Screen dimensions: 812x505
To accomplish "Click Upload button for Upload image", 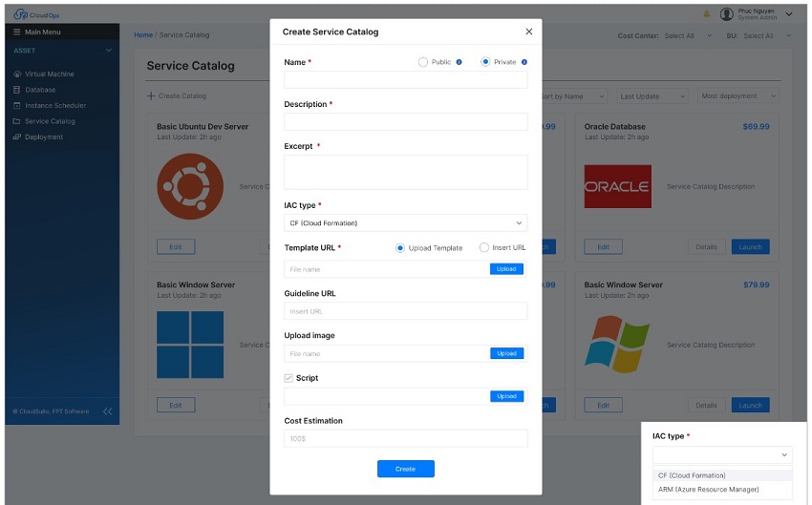I will 506,353.
